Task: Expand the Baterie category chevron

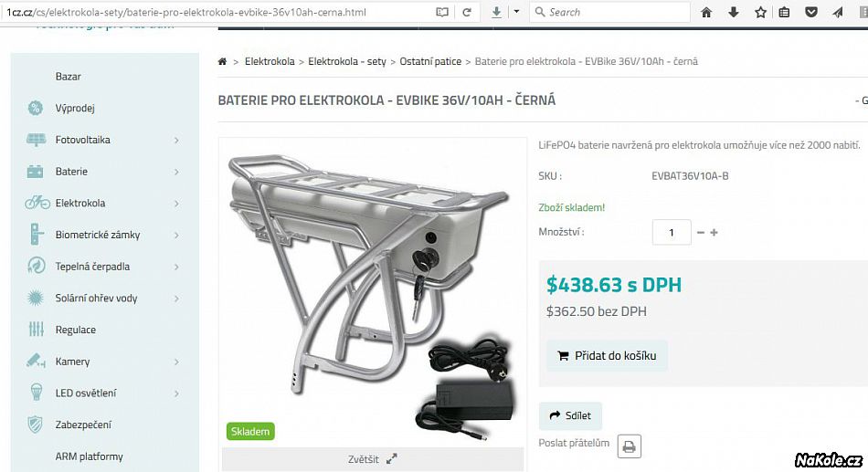Action: (x=176, y=172)
